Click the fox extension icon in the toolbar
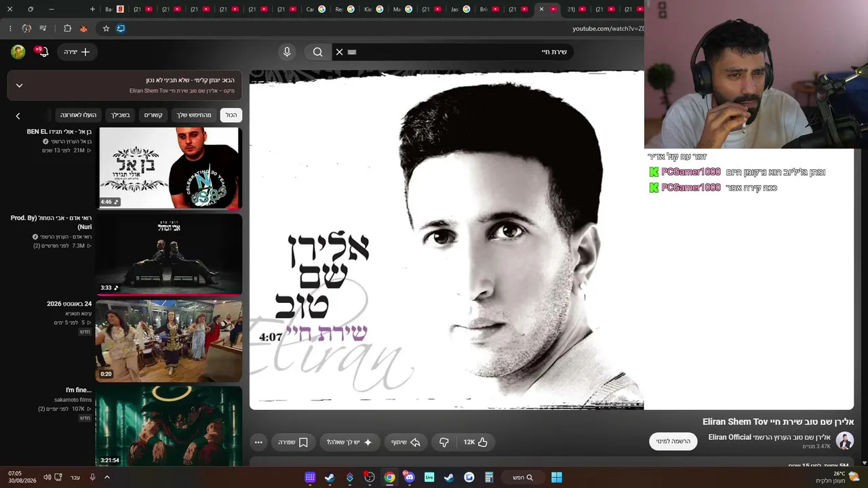Screen dimensions: 868x488 click(83, 28)
